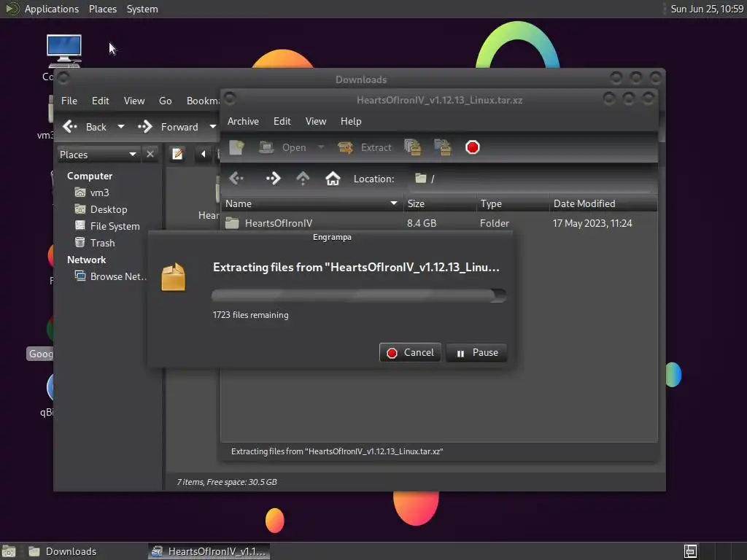
Task: Open the Computer desktop icon
Action: click(64, 50)
